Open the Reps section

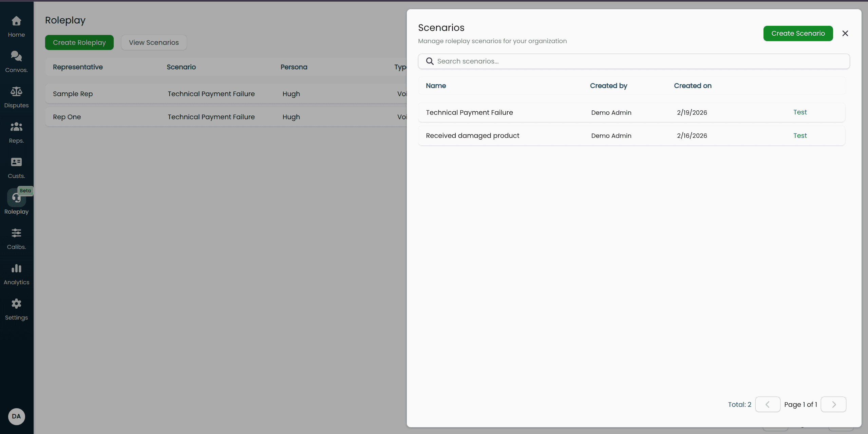click(16, 132)
